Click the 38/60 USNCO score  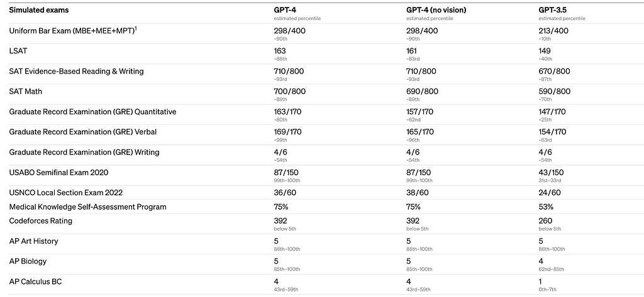pos(418,193)
